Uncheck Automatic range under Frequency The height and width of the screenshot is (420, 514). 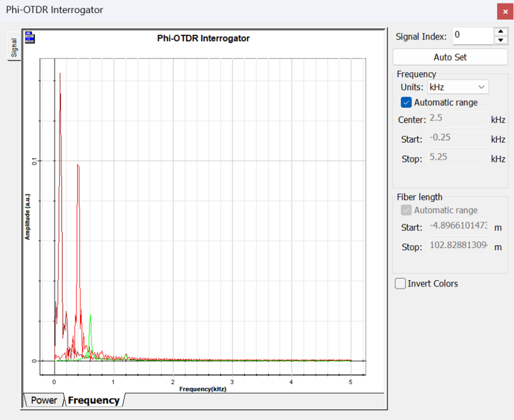[406, 102]
